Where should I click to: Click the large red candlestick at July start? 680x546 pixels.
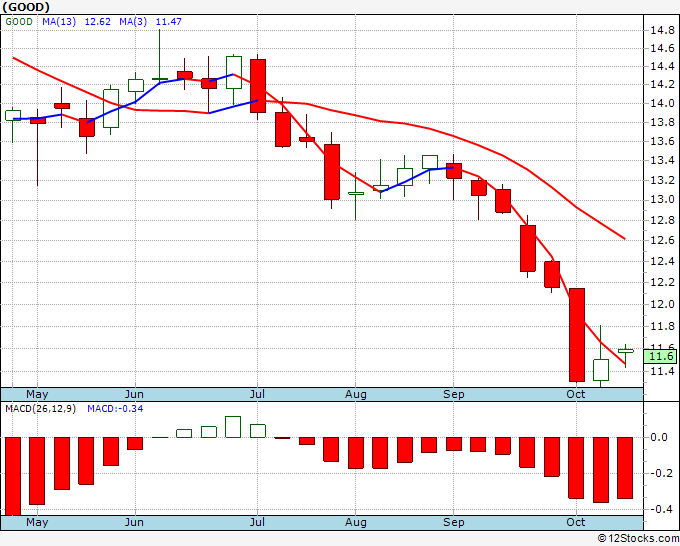(258, 86)
